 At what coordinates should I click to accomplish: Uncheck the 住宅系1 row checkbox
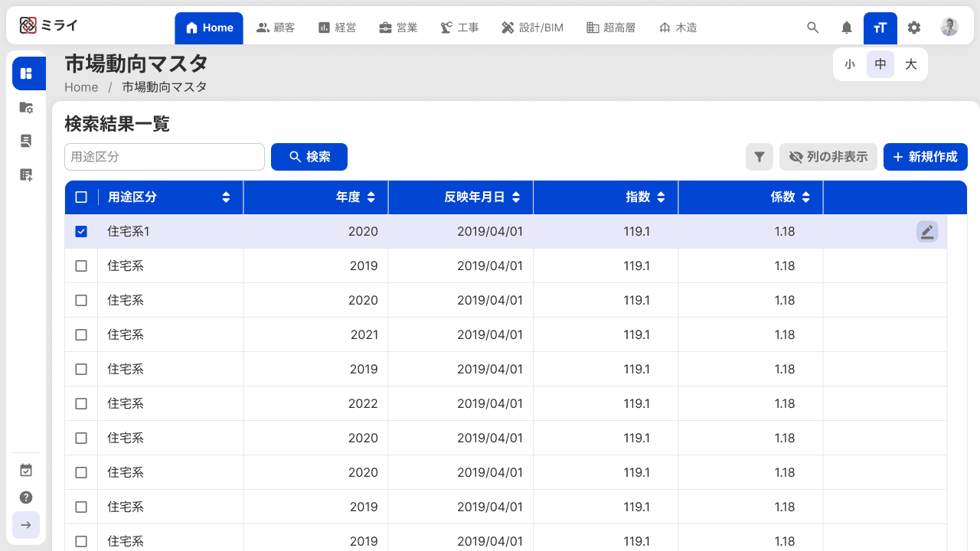click(81, 231)
